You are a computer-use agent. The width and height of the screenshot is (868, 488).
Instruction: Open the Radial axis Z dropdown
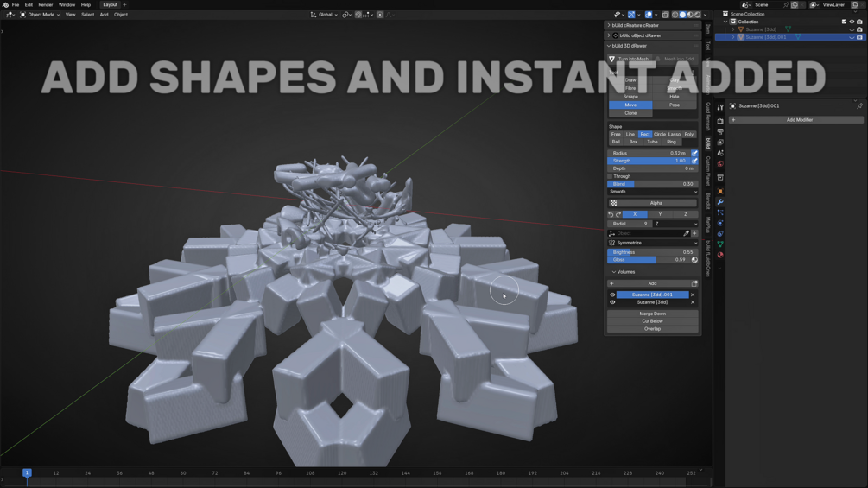[676, 224]
